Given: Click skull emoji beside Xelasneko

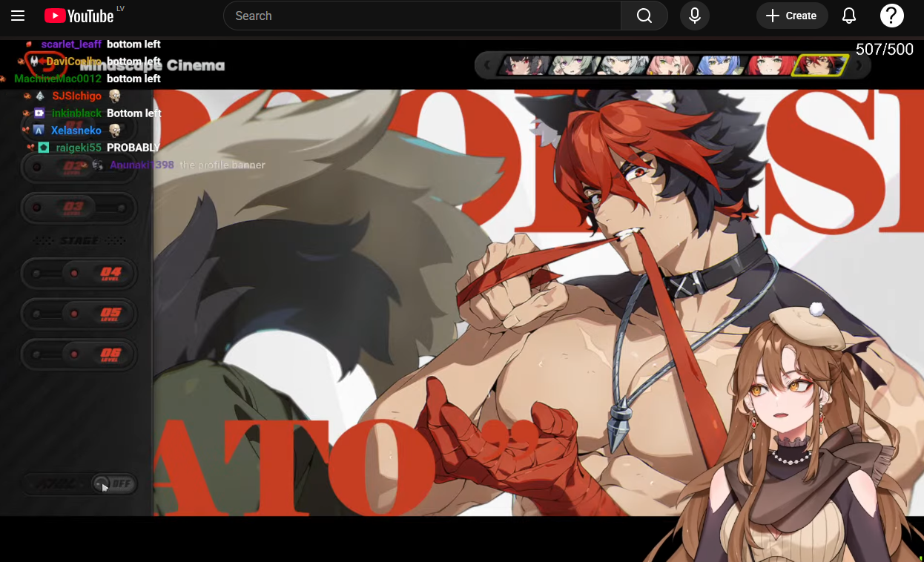Looking at the screenshot, I should [114, 130].
